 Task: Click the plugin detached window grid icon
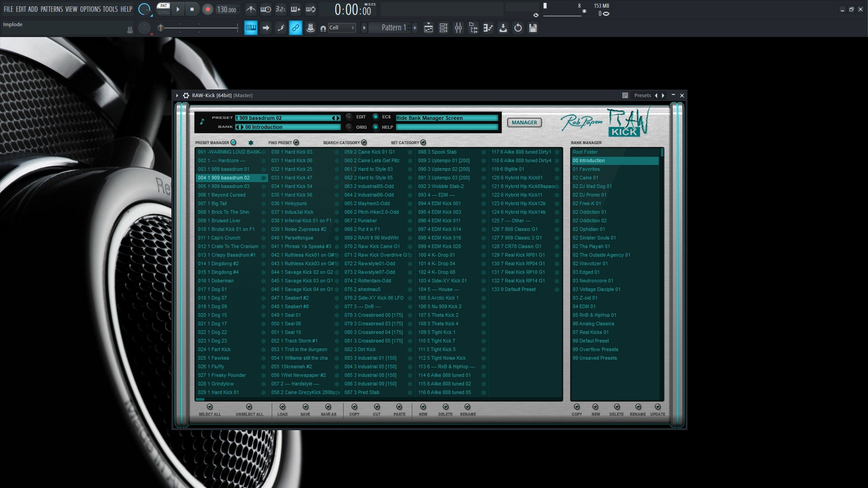pyautogui.click(x=625, y=95)
